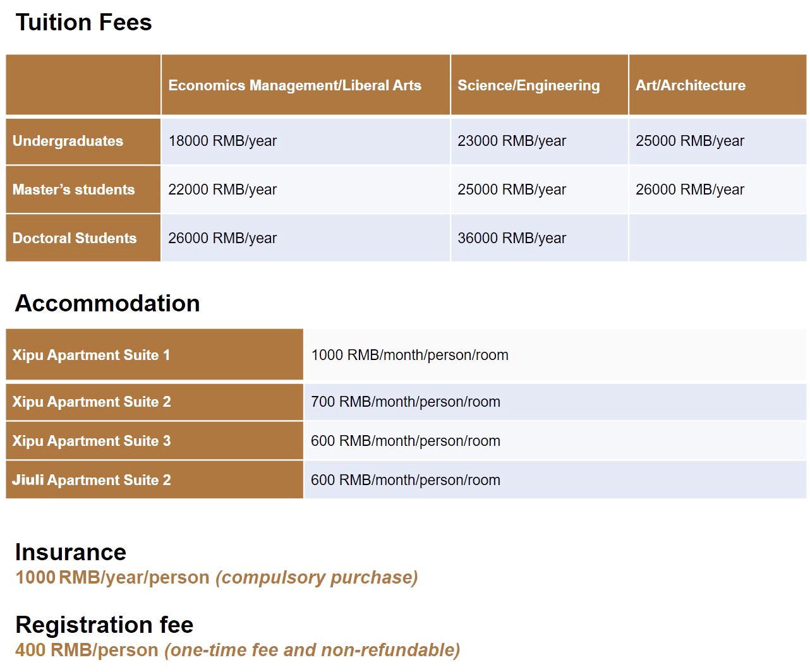This screenshot has height=672, width=810.
Task: Select the Master's students row label
Action: [73, 189]
